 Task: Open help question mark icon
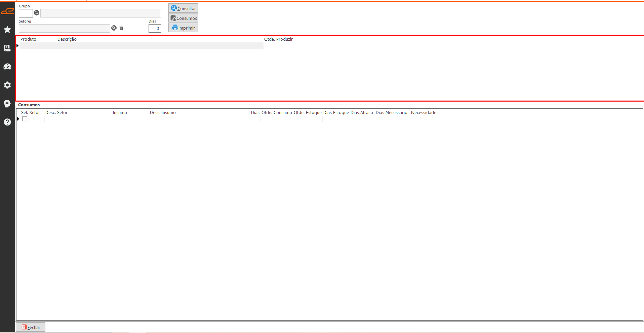7,122
